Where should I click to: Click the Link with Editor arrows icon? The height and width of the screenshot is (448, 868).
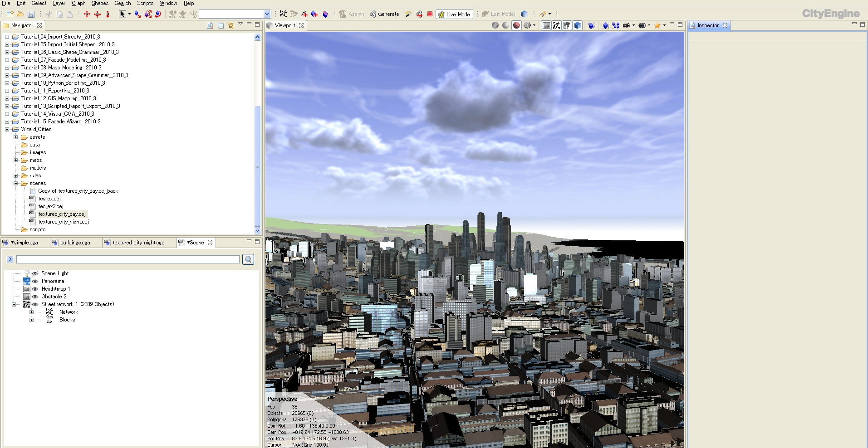pos(231,25)
